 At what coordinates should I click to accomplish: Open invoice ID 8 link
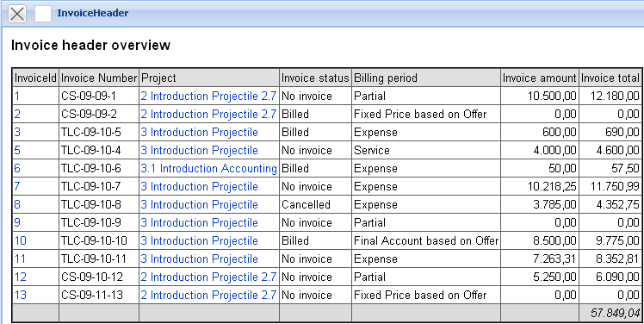17,205
